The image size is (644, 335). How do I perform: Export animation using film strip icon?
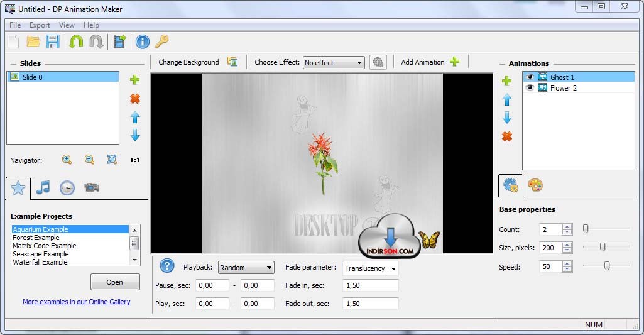[119, 41]
